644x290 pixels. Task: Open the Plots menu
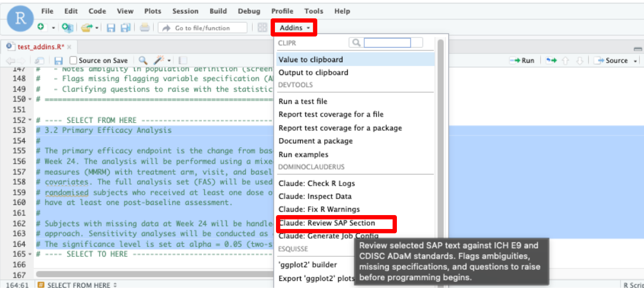coord(153,11)
